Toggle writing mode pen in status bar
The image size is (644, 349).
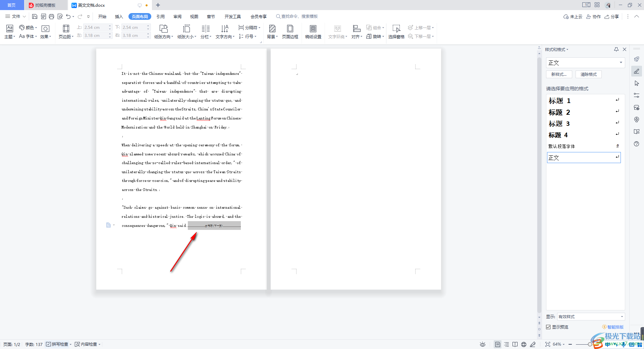533,344
